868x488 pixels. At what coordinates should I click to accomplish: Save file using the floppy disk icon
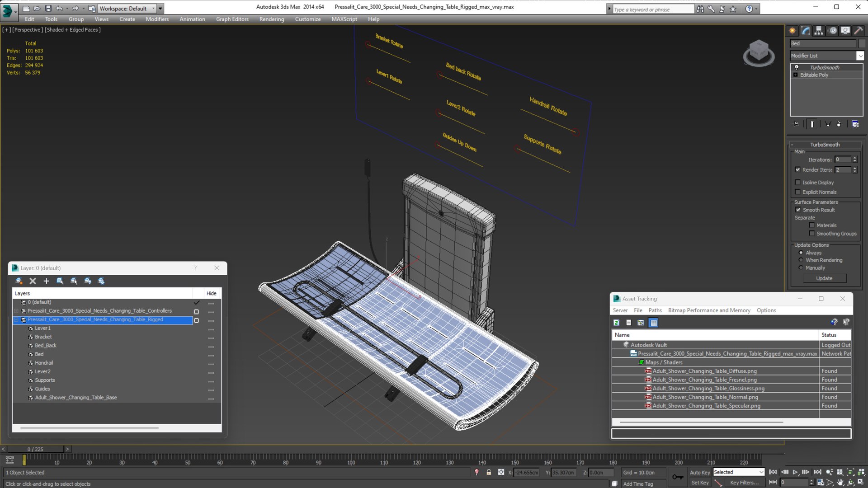[x=48, y=8]
